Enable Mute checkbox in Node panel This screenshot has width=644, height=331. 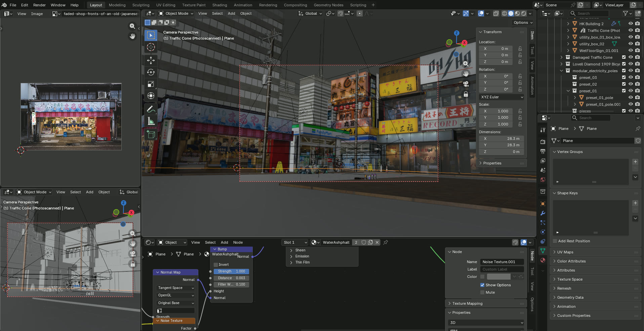482,292
